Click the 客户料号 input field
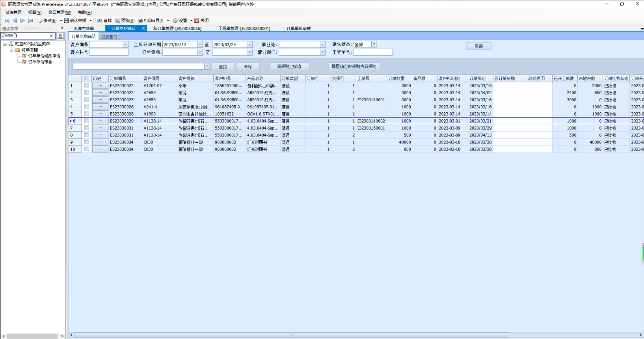The image size is (644, 339). click(109, 52)
